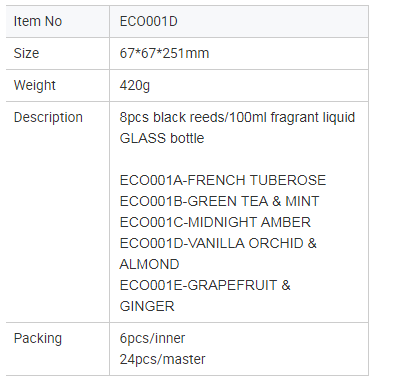Image resolution: width=405 pixels, height=381 pixels.
Task: Click the Size row label
Action: [26, 53]
